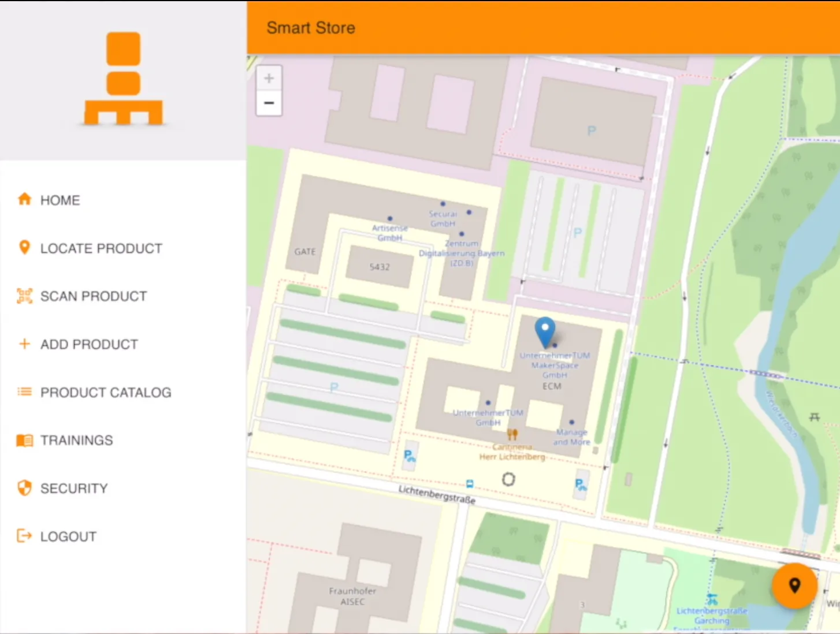Open Product Catalog from the sidebar
Viewport: 840px width, 634px height.
tap(106, 392)
